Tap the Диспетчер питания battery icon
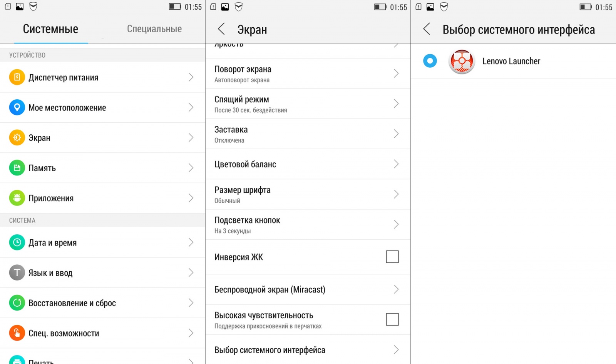This screenshot has height=364, width=616. point(17,77)
